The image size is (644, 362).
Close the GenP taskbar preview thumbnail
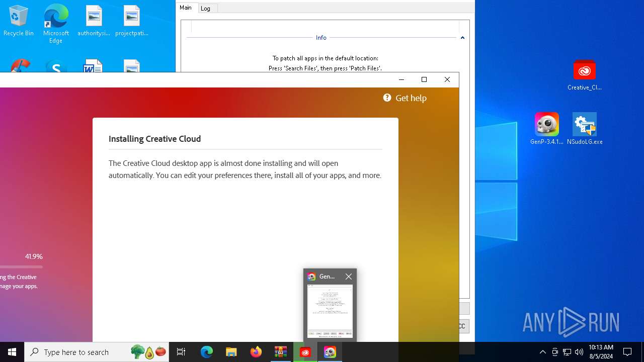tap(348, 277)
